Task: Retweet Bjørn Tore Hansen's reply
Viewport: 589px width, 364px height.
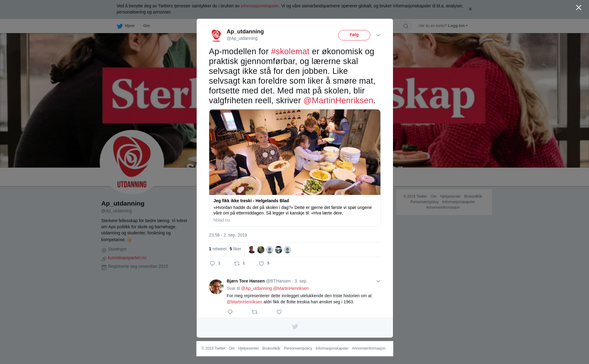Action: [255, 312]
